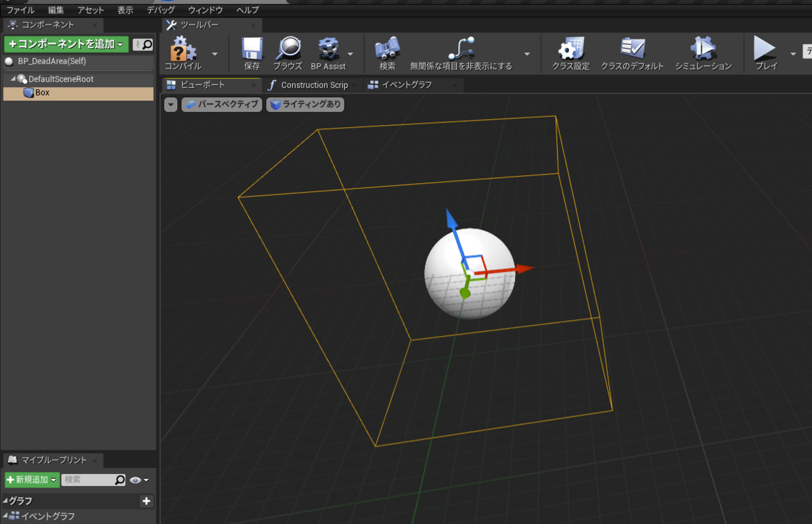Open the viewport options dropdown arrow
The height and width of the screenshot is (524, 812).
click(171, 105)
